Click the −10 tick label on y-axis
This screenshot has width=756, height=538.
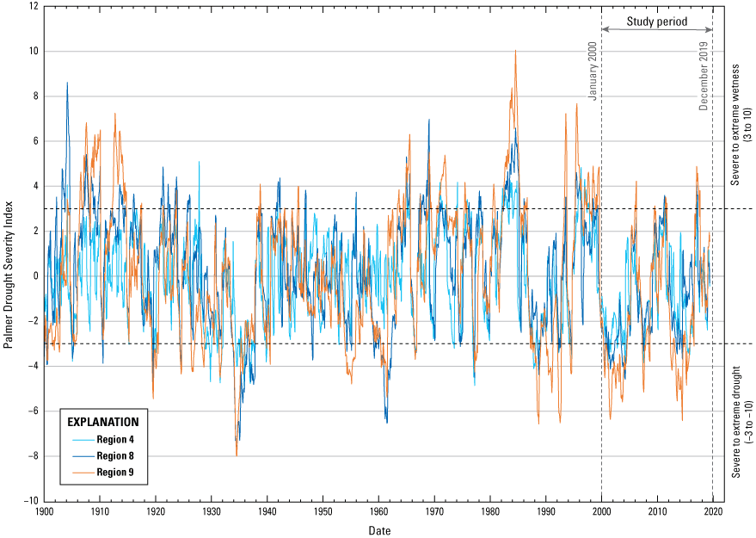[29, 500]
